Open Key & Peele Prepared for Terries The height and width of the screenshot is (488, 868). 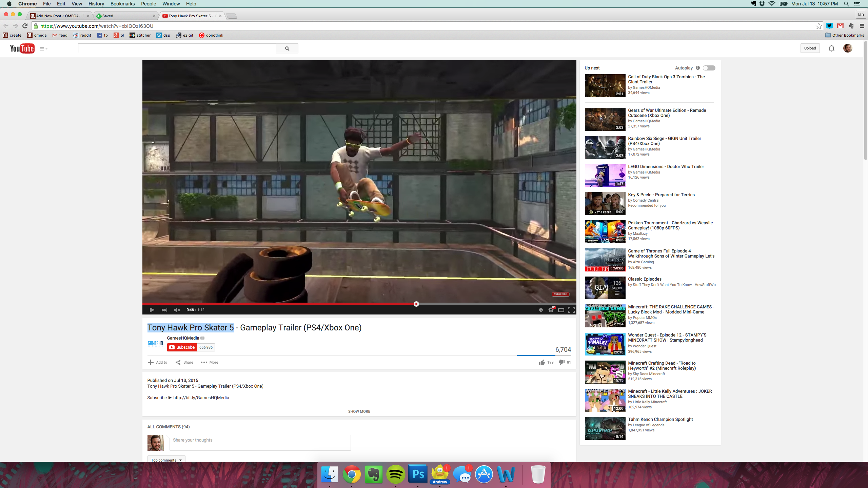(x=661, y=195)
